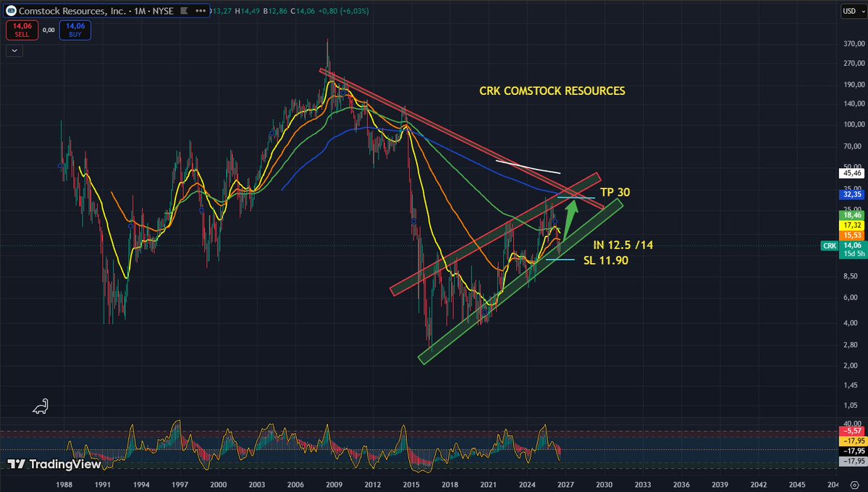Click the 100,00 price axis label

[x=854, y=125]
